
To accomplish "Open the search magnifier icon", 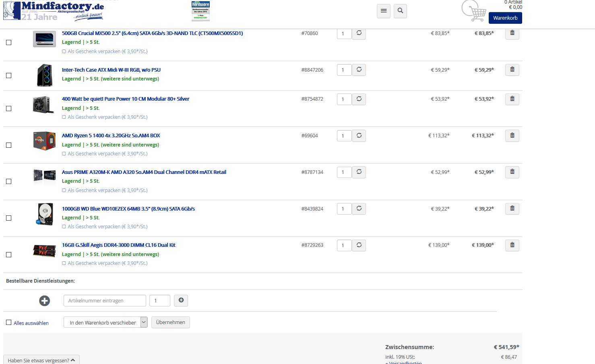I will click(x=400, y=11).
